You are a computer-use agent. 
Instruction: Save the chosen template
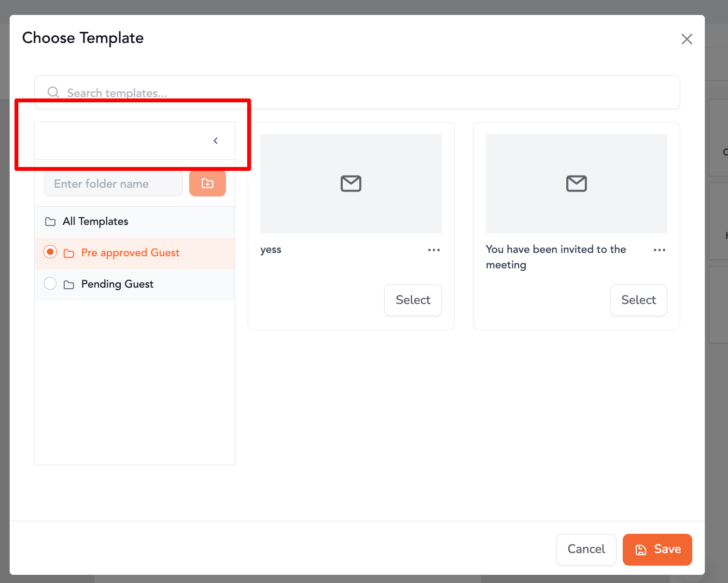(x=657, y=549)
